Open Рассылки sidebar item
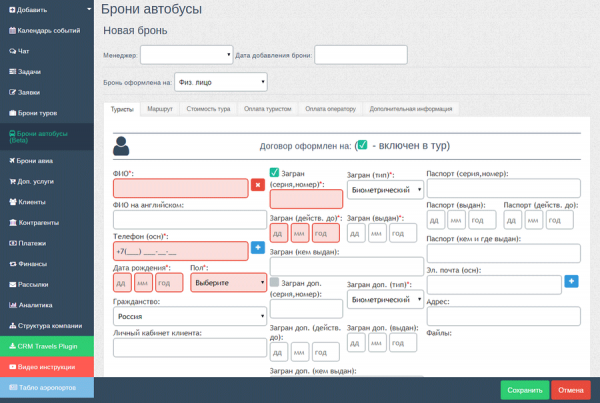 (47, 285)
